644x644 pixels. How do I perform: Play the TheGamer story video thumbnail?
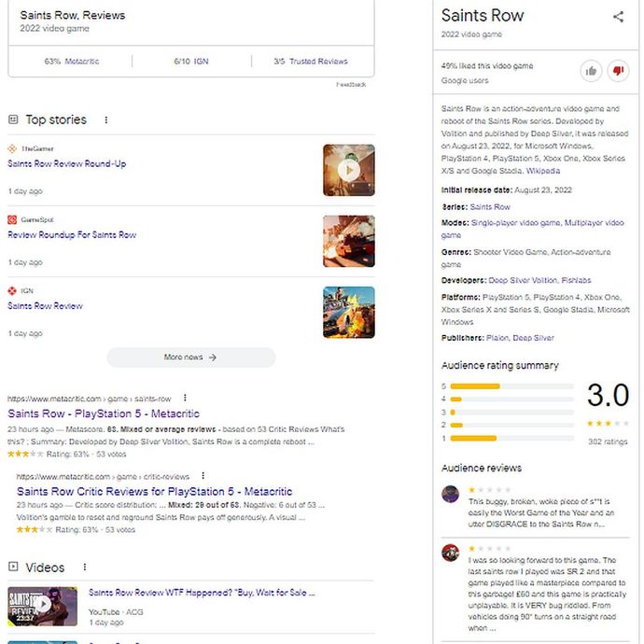[x=349, y=170]
